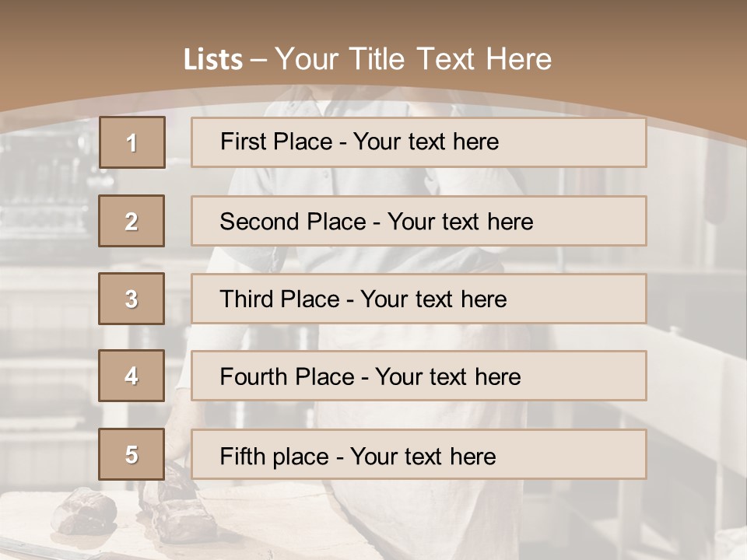
Task: Click the background shelves at upper left
Action: click(x=47, y=187)
